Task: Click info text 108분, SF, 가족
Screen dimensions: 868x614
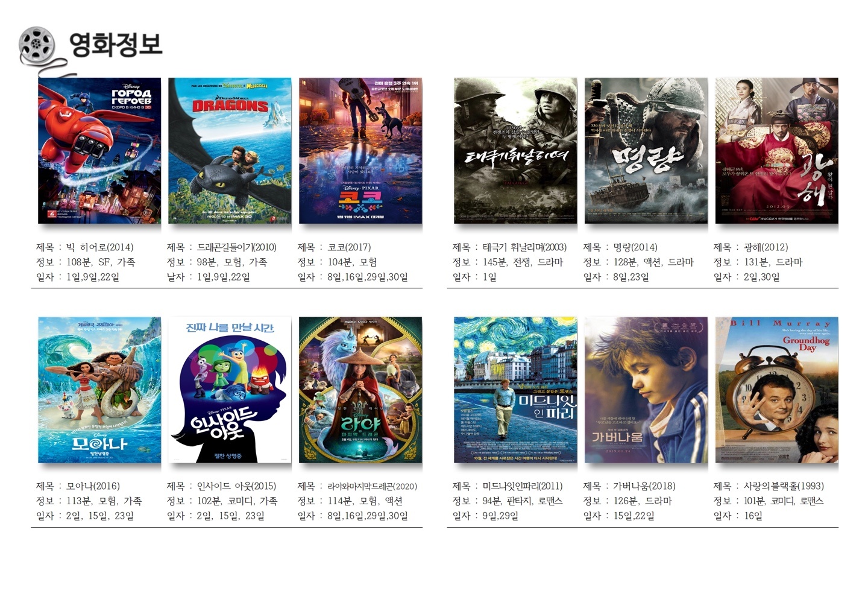Action: [x=101, y=262]
